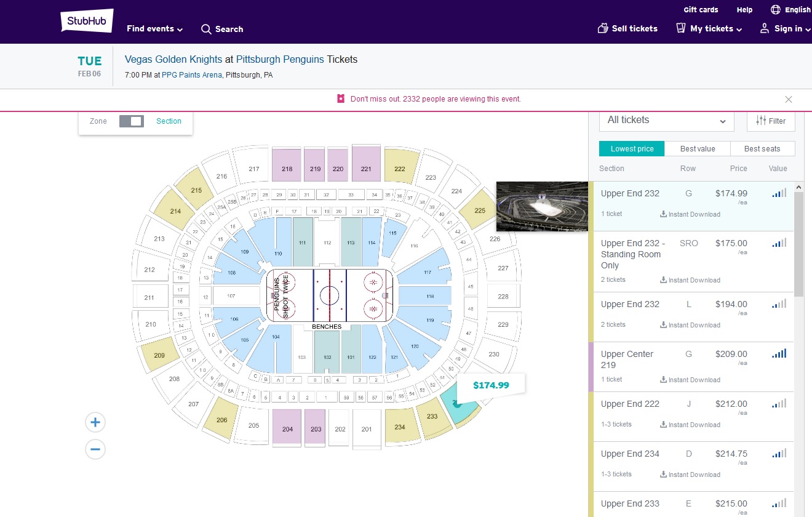Dismiss the viewing notification banner
812x517 pixels.
789,99
